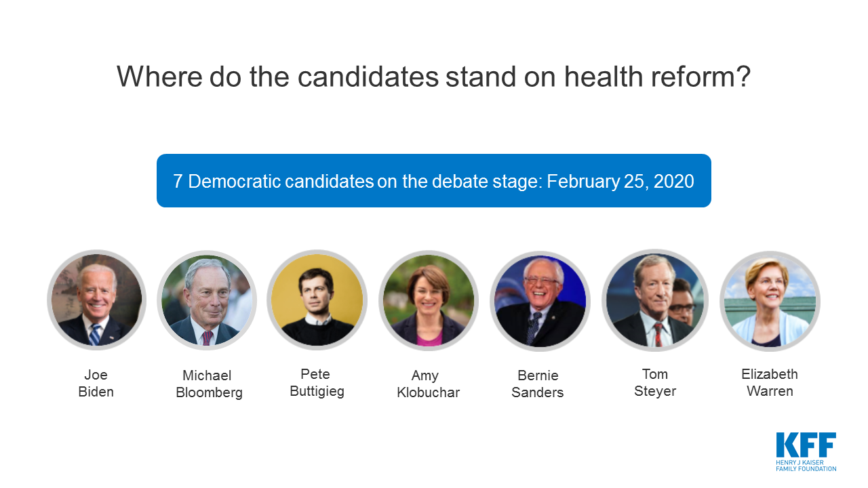
Task: Click Henry J Kaiser Family Foundation text
Action: pos(806,465)
